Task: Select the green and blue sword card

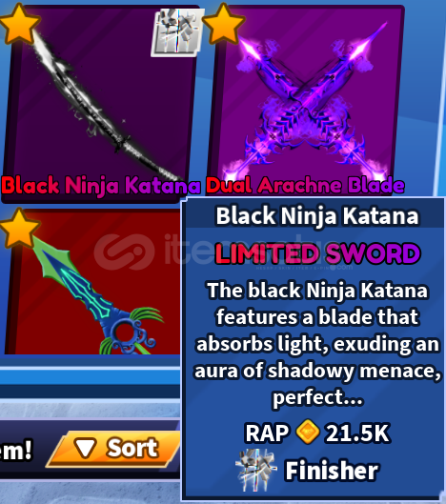Action: point(91,282)
